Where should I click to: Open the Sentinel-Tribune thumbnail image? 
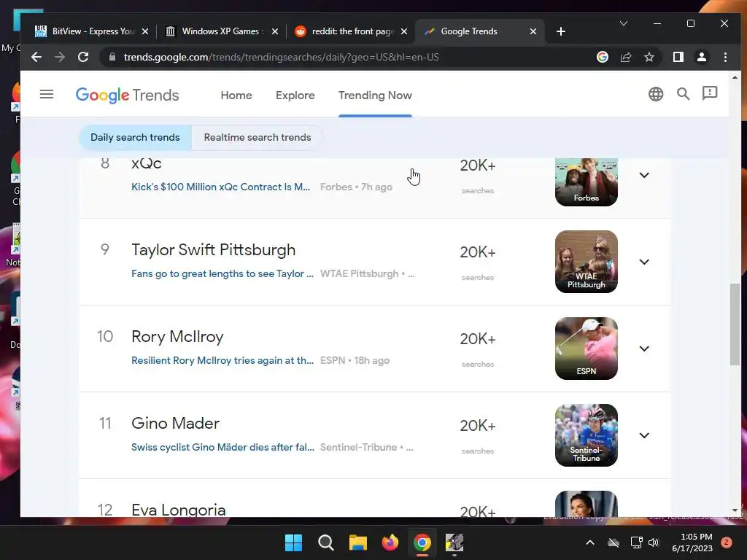pyautogui.click(x=586, y=435)
